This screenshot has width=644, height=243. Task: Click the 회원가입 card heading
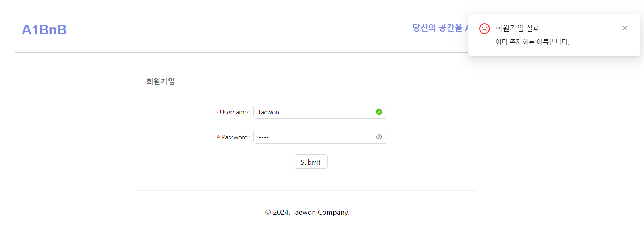(x=160, y=81)
